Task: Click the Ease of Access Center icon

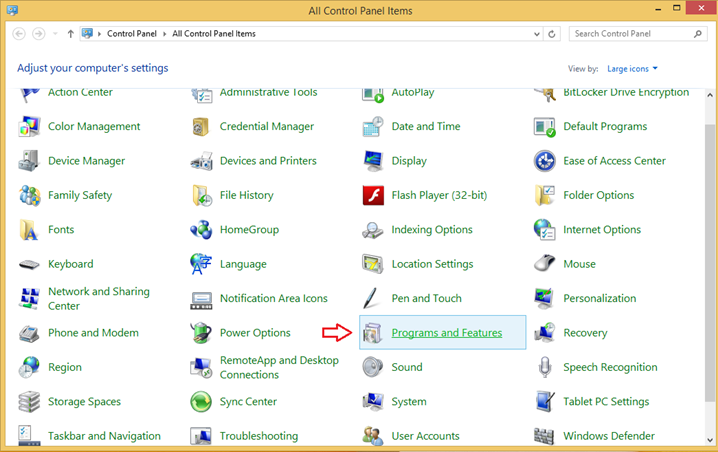Action: [x=544, y=161]
